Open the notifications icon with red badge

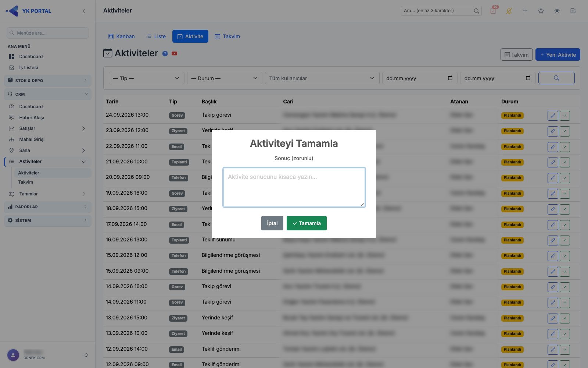[x=493, y=10]
